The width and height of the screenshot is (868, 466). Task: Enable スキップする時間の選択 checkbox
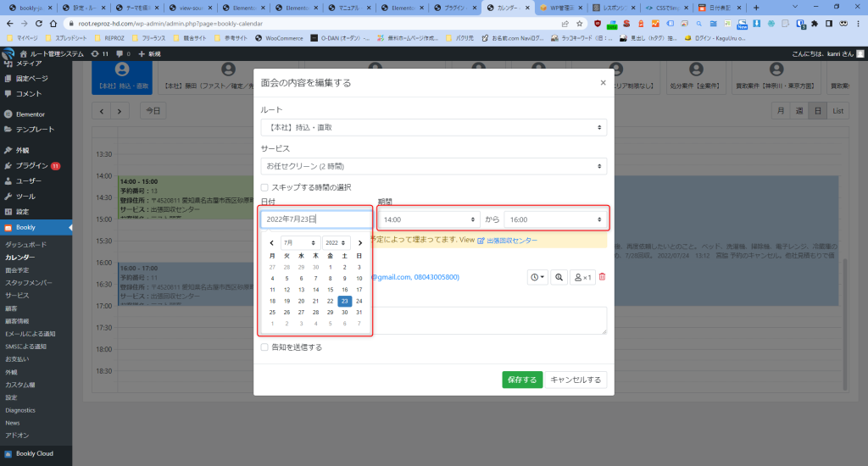(265, 187)
